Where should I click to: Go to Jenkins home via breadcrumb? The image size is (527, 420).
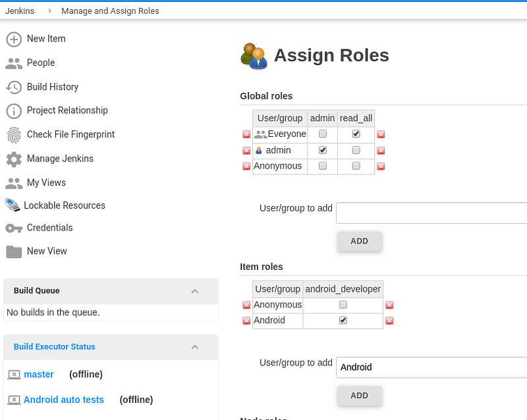click(20, 11)
